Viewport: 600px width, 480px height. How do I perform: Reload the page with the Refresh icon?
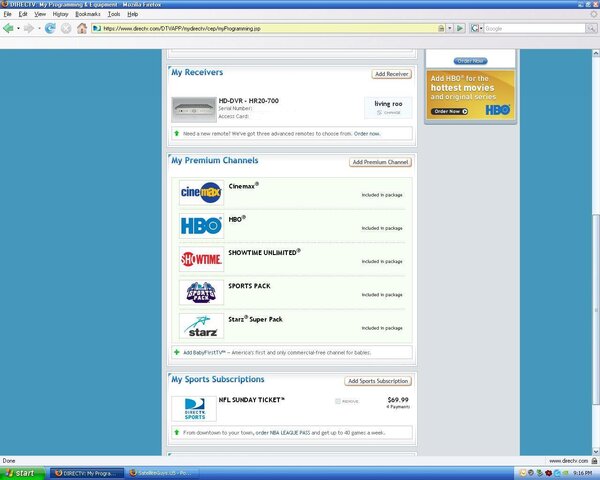coord(50,28)
